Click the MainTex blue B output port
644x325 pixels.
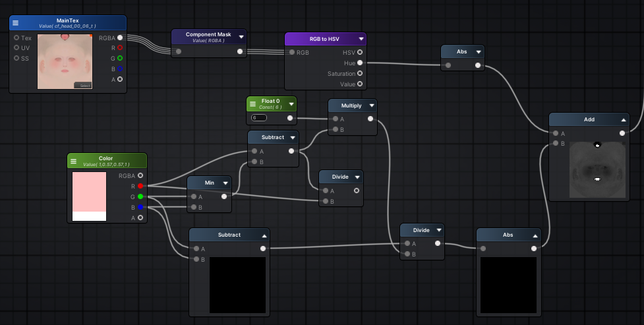[120, 69]
